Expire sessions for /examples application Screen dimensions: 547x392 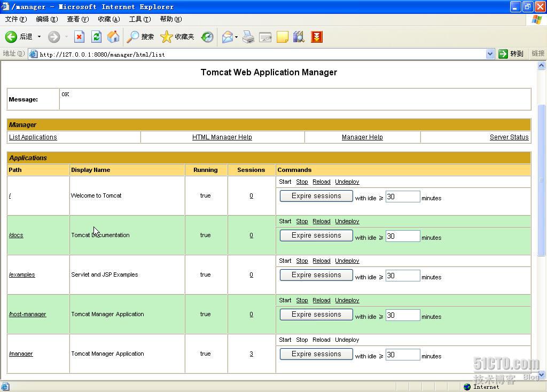click(316, 275)
